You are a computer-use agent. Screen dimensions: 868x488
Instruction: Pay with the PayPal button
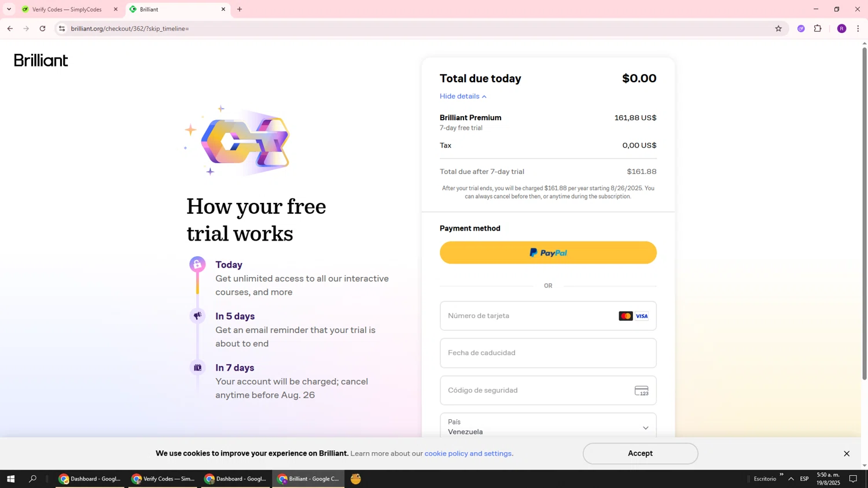(548, 253)
